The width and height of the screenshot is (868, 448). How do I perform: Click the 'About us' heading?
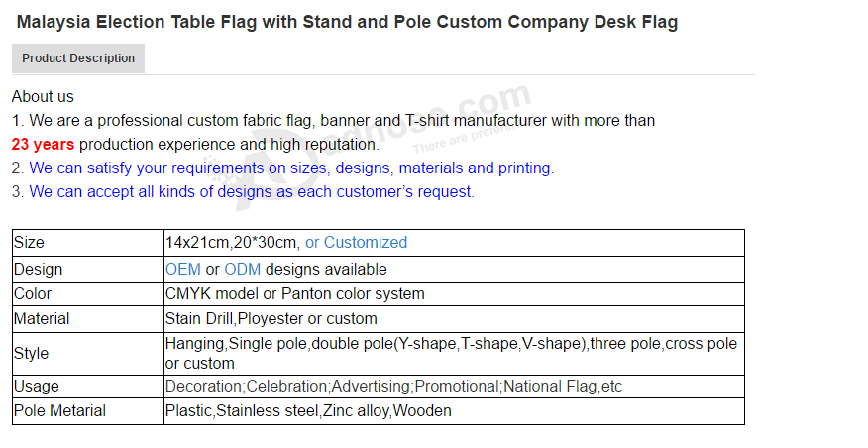[x=43, y=97]
